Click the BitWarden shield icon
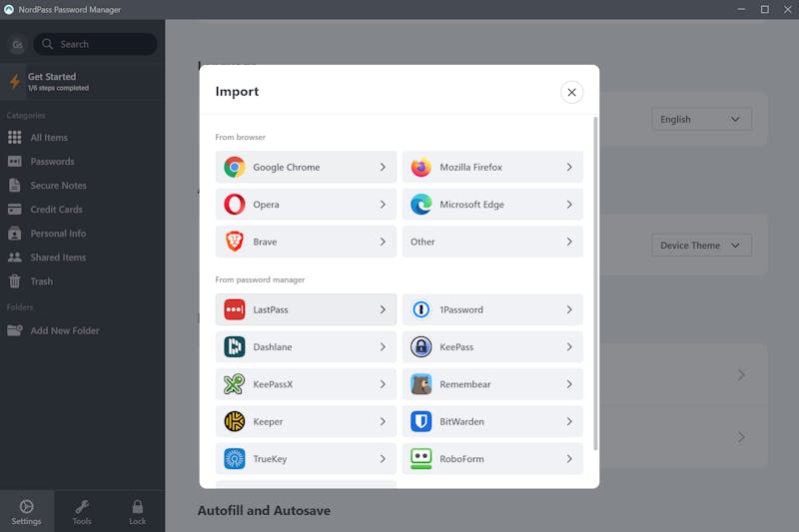Viewport: 799px width, 532px height. [420, 421]
